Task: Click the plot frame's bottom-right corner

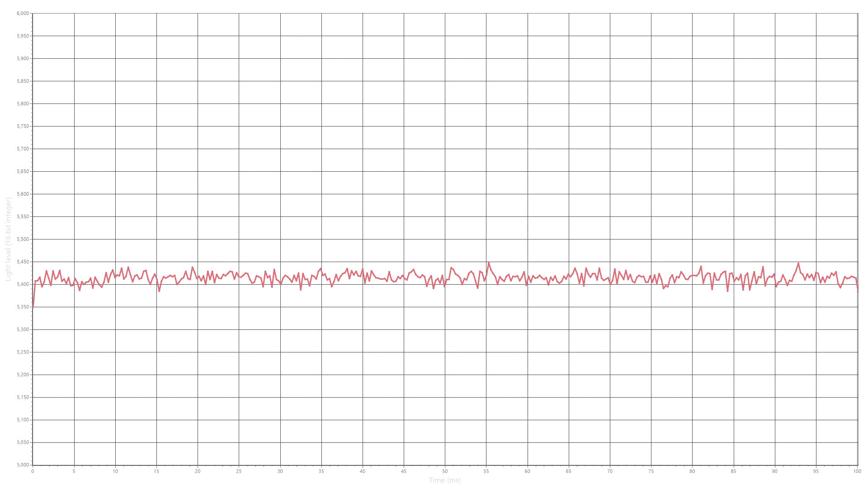Action: pos(858,465)
